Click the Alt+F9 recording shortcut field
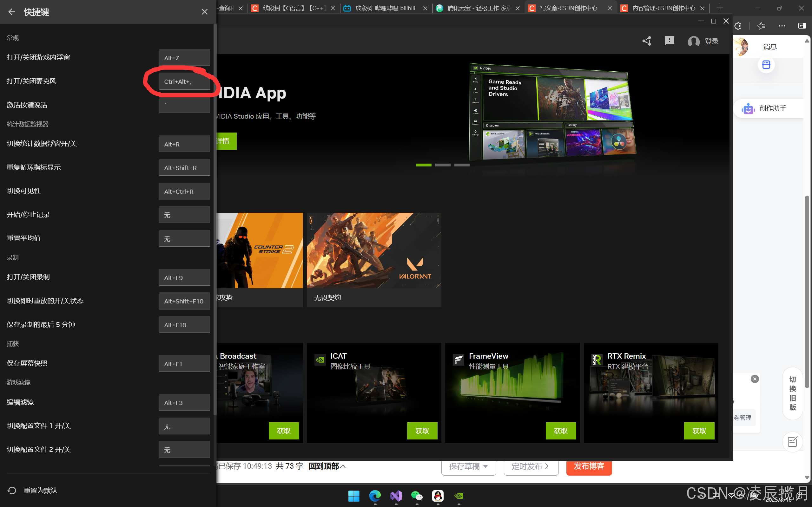This screenshot has height=507, width=812. 184,277
